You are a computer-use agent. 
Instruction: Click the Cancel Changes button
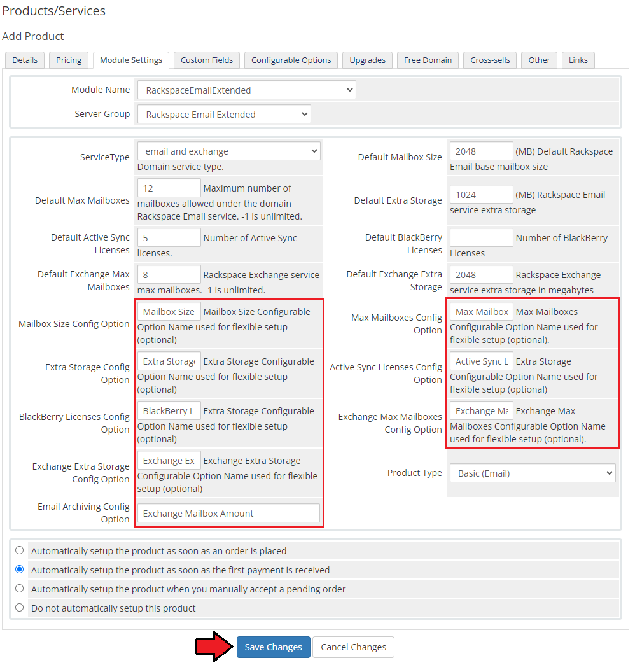click(354, 647)
